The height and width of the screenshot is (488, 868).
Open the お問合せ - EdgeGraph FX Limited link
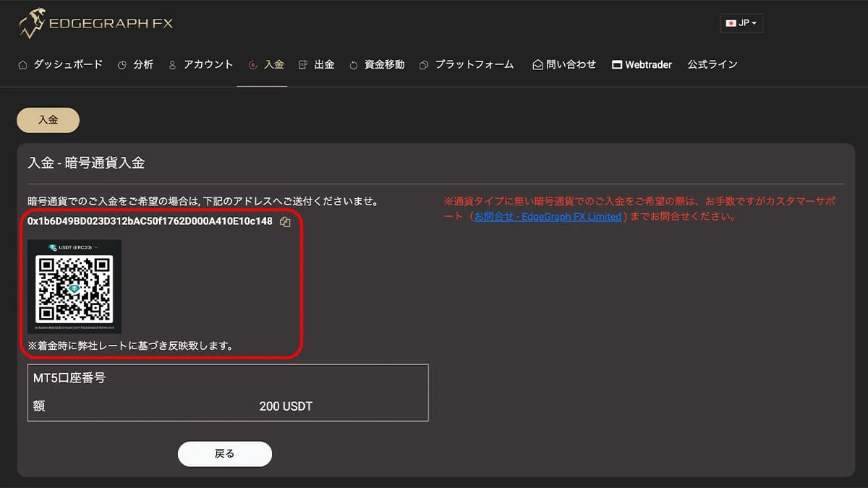548,216
